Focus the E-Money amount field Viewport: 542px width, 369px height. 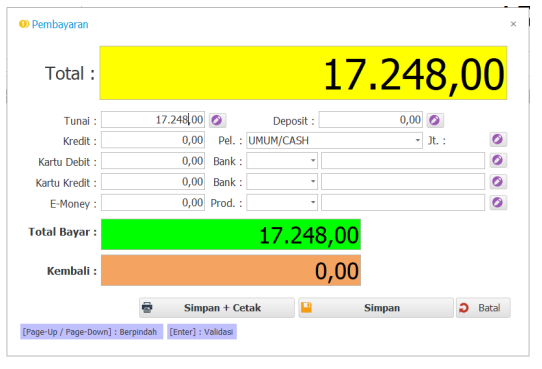point(153,202)
